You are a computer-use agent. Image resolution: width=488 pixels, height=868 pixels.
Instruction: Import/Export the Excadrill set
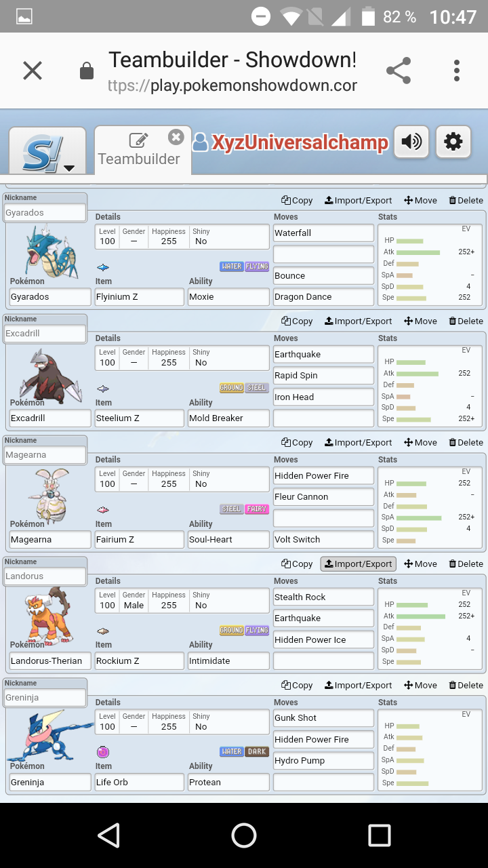coord(359,321)
